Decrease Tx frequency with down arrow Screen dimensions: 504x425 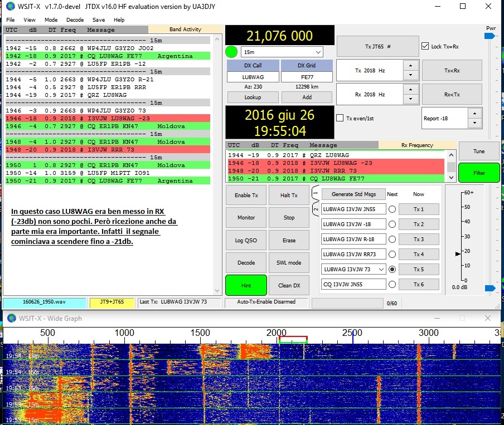[x=410, y=75]
